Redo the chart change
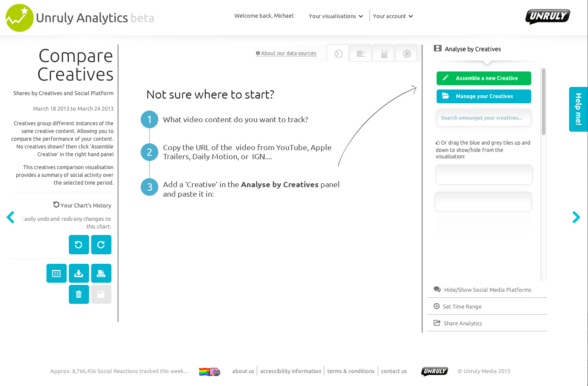Viewport: 588px width, 386px height. (x=101, y=244)
